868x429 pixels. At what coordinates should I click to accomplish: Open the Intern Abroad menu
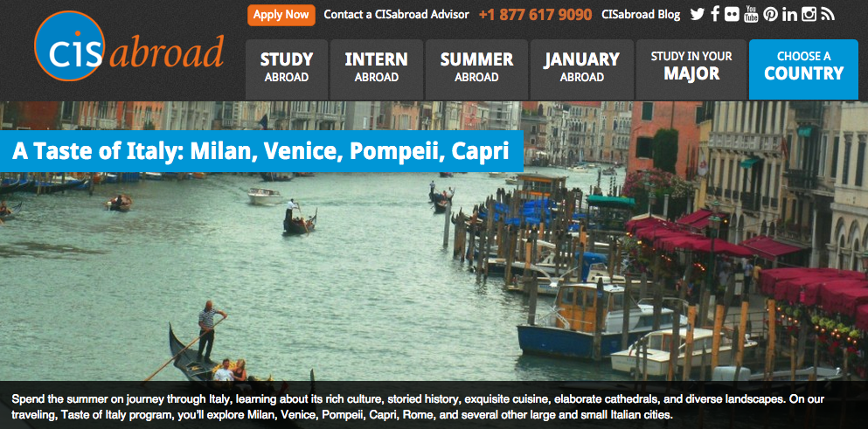pyautogui.click(x=377, y=69)
